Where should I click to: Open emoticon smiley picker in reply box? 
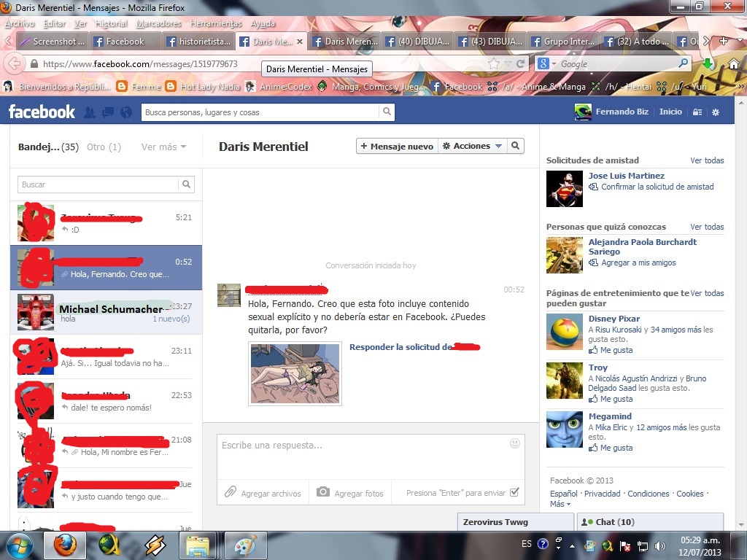point(515,443)
